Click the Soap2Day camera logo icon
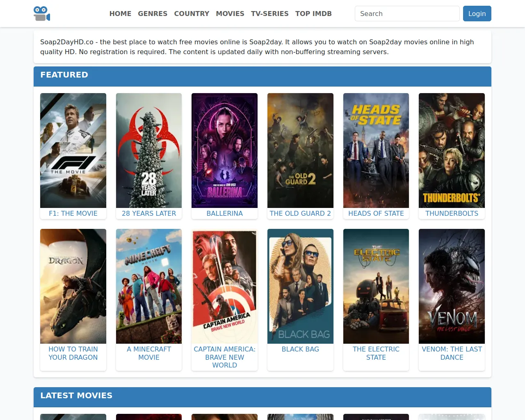This screenshot has height=420, width=525. pos(42,14)
